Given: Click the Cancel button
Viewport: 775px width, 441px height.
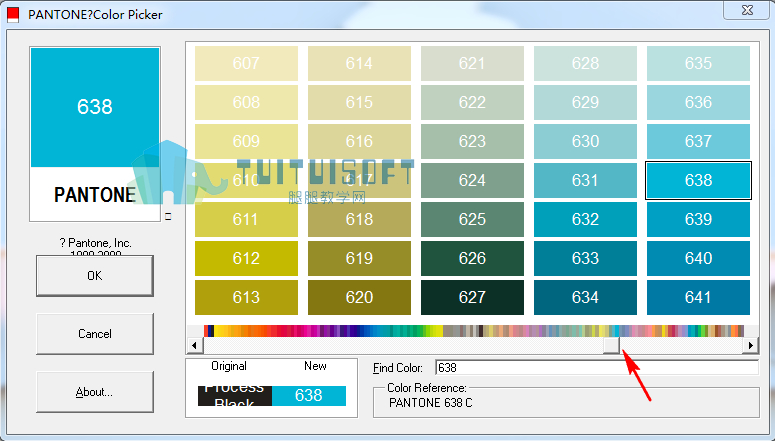Looking at the screenshot, I should point(95,334).
